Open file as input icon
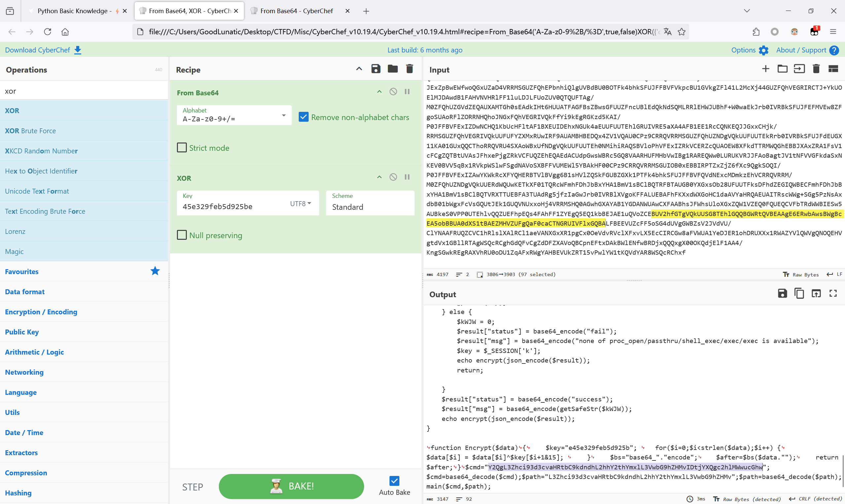Viewport: 845px width, 504px height. tap(799, 69)
